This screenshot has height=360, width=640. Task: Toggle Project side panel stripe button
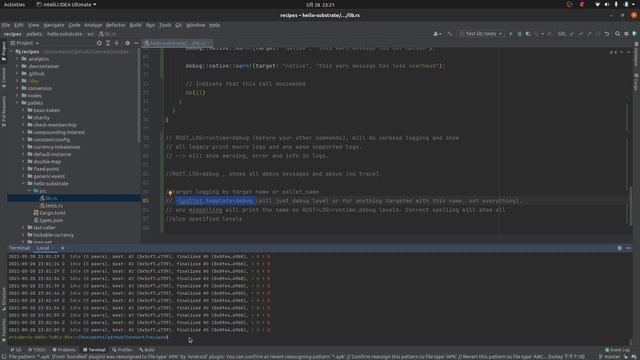tap(4, 51)
